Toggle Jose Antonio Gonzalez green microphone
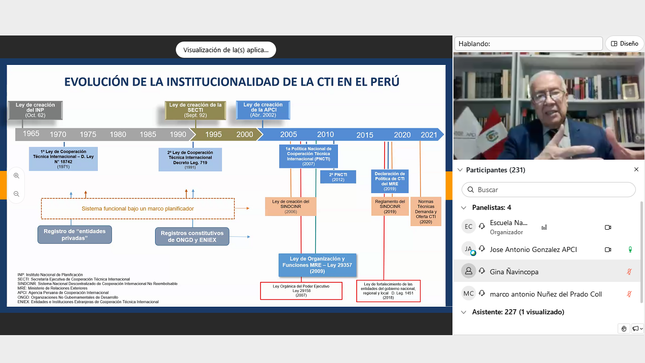This screenshot has width=645, height=363. [x=630, y=249]
